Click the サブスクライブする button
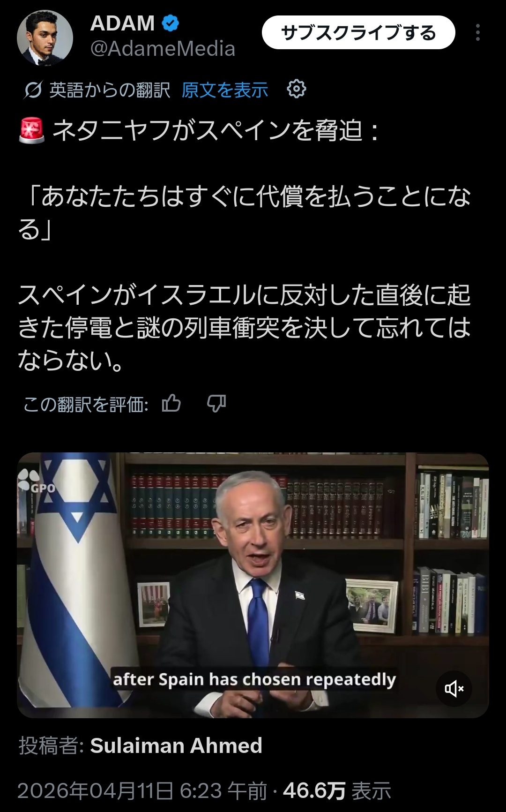Screen dimensions: 506x812 coord(358,32)
